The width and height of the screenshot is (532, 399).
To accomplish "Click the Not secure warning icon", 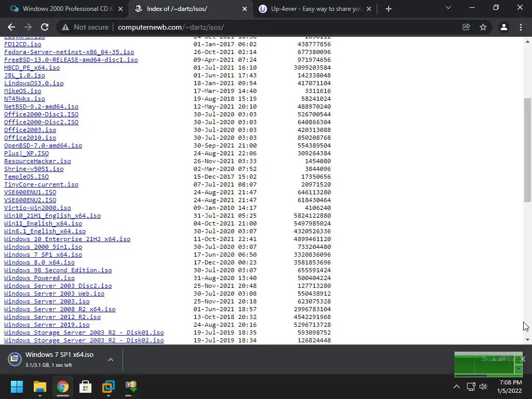I will tap(65, 27).
